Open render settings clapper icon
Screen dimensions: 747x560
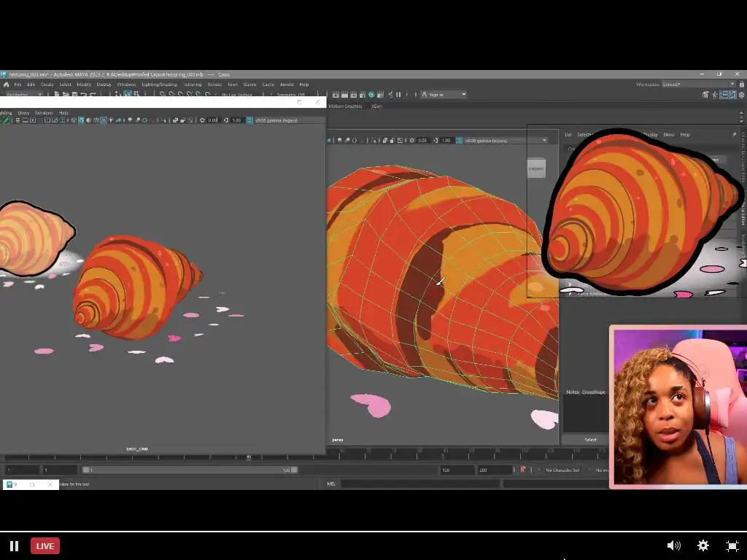363,95
